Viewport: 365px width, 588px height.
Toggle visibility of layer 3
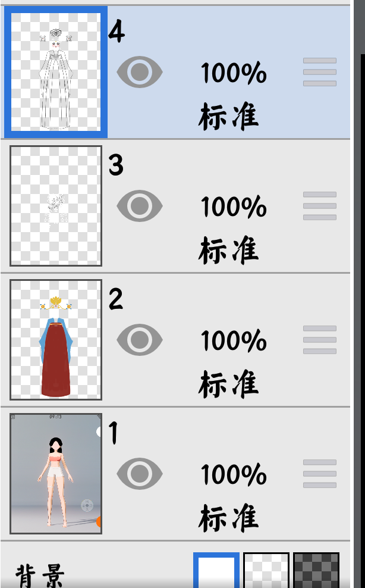point(140,206)
